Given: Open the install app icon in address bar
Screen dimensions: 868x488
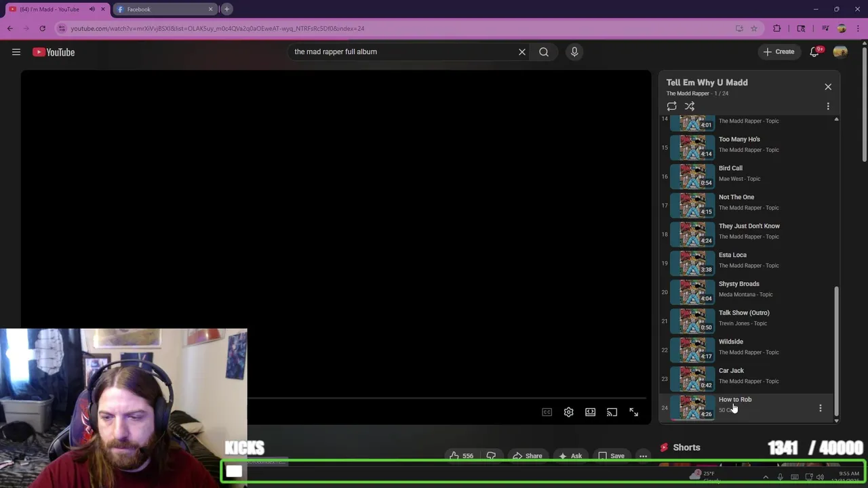Looking at the screenshot, I should click(739, 28).
